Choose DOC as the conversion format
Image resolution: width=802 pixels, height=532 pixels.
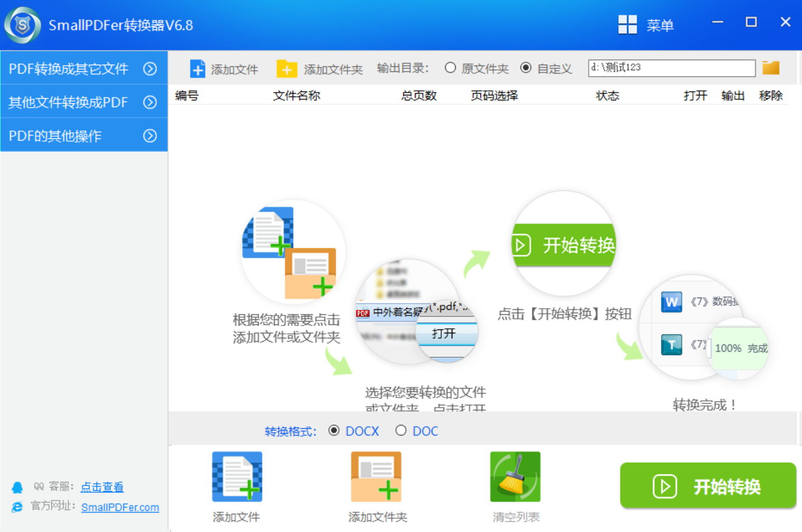(400, 430)
